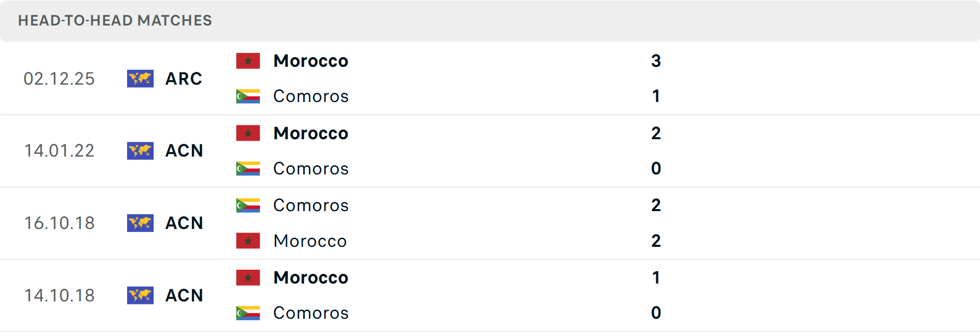The width and height of the screenshot is (980, 332).
Task: Click the competition icon in the 14.01.22 row
Action: coord(140,151)
